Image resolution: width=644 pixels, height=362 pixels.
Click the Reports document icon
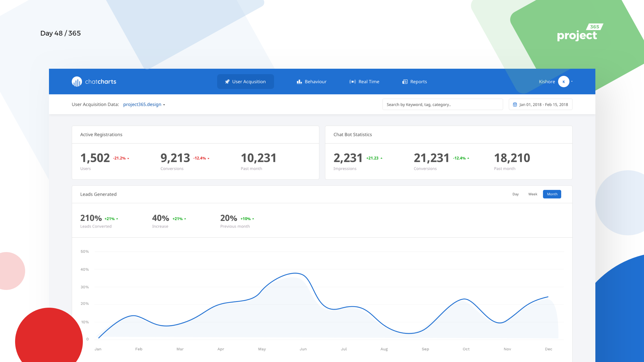tap(405, 81)
